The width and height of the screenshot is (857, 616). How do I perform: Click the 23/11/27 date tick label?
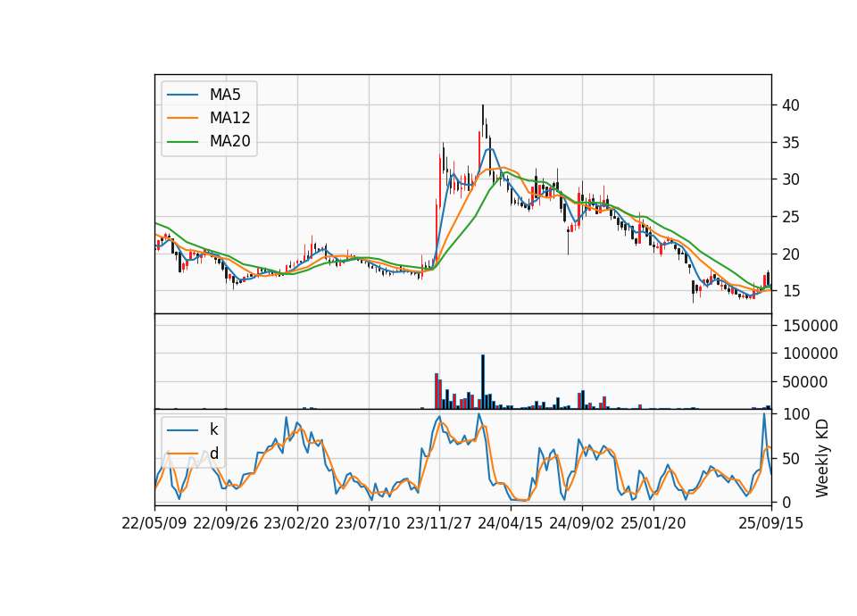[x=439, y=523]
